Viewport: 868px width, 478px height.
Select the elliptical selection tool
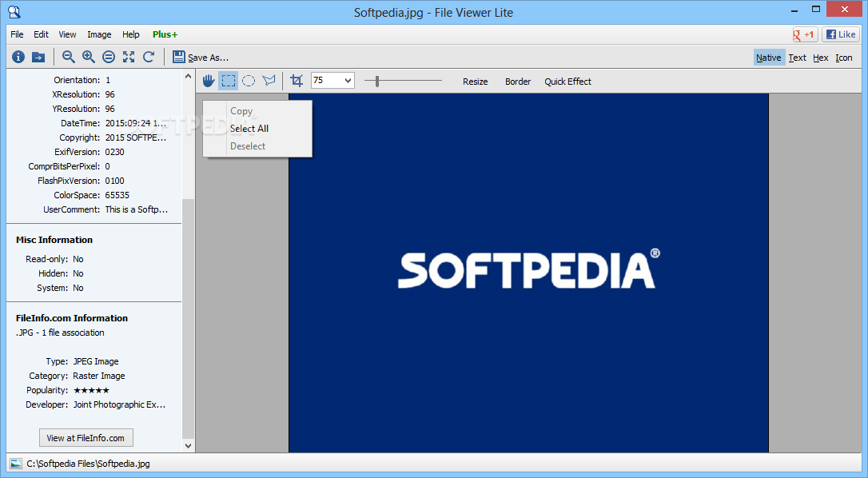tap(249, 81)
